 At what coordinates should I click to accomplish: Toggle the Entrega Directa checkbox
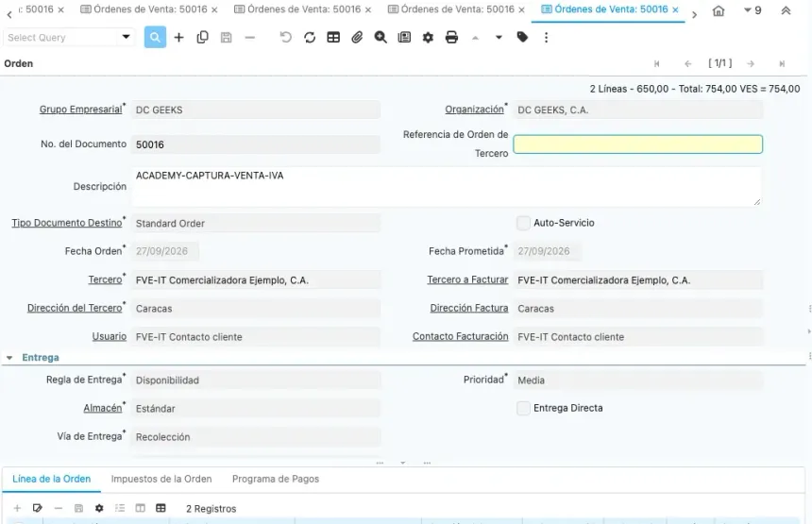point(524,409)
